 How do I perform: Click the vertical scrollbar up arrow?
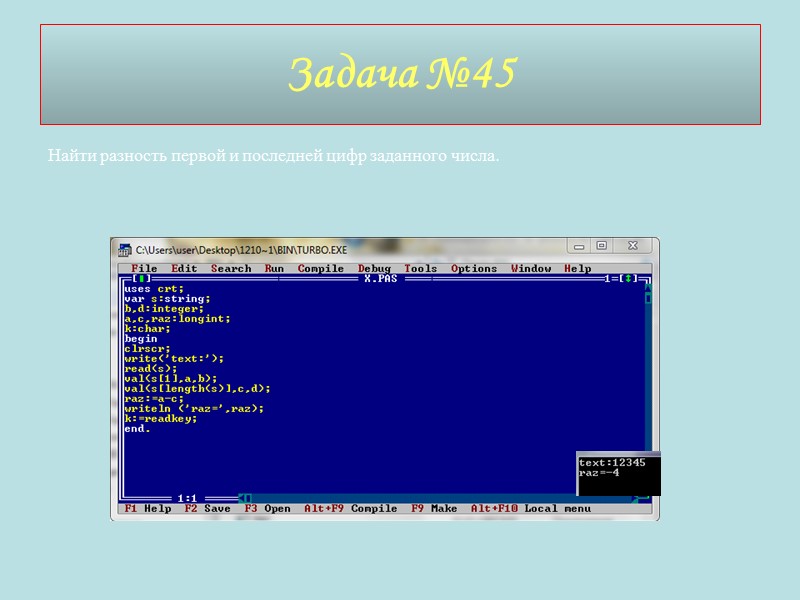click(x=648, y=288)
